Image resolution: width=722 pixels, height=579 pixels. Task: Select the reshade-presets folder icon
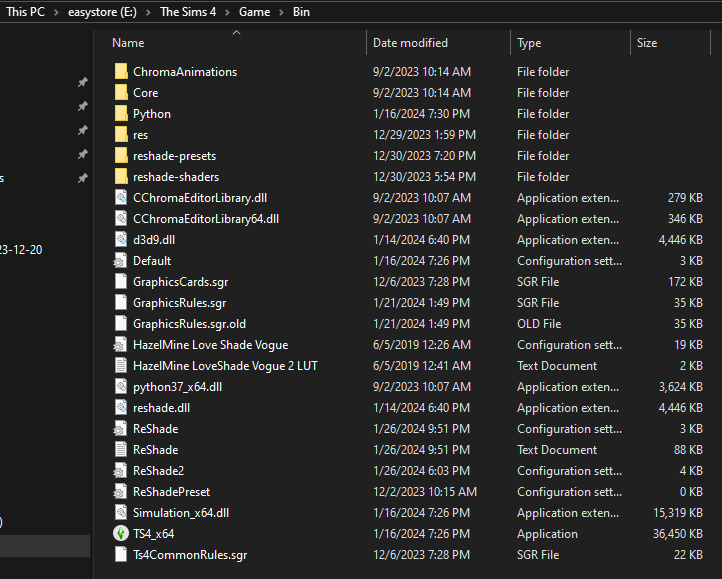pos(121,156)
